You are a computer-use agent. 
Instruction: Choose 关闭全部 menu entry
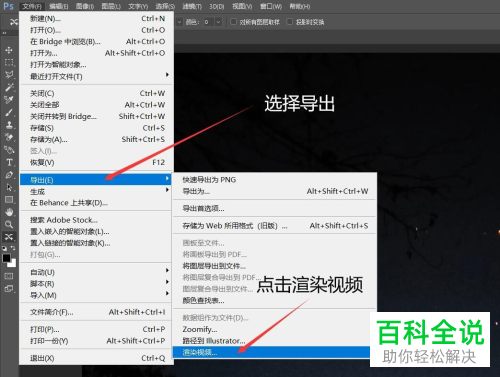(x=97, y=105)
